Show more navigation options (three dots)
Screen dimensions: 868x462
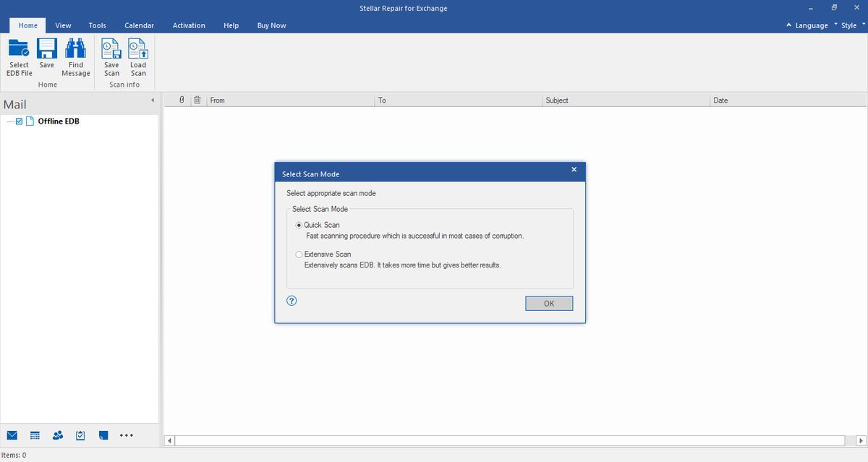[x=127, y=435]
